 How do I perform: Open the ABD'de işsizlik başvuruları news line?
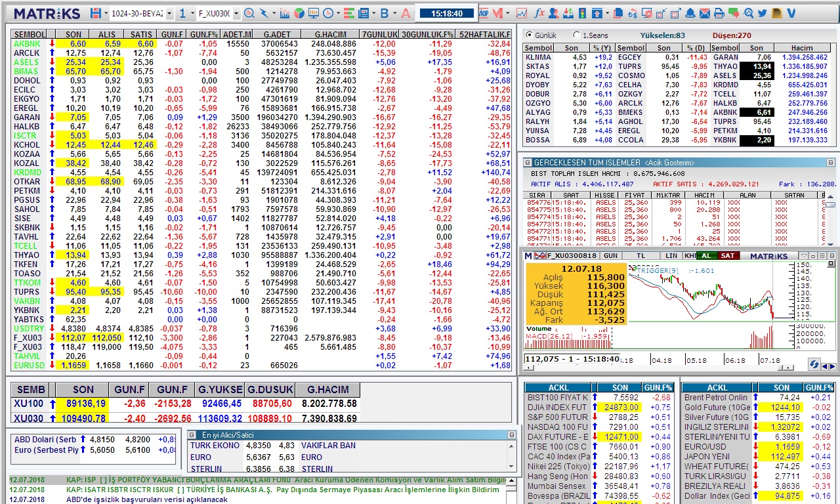[147, 499]
